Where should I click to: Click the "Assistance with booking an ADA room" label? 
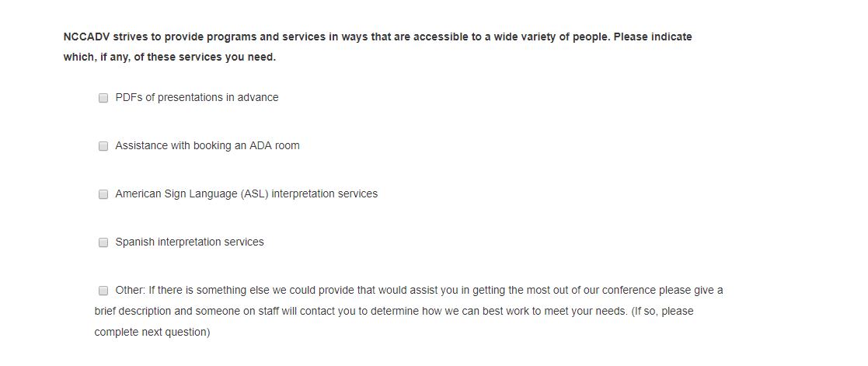(x=207, y=146)
